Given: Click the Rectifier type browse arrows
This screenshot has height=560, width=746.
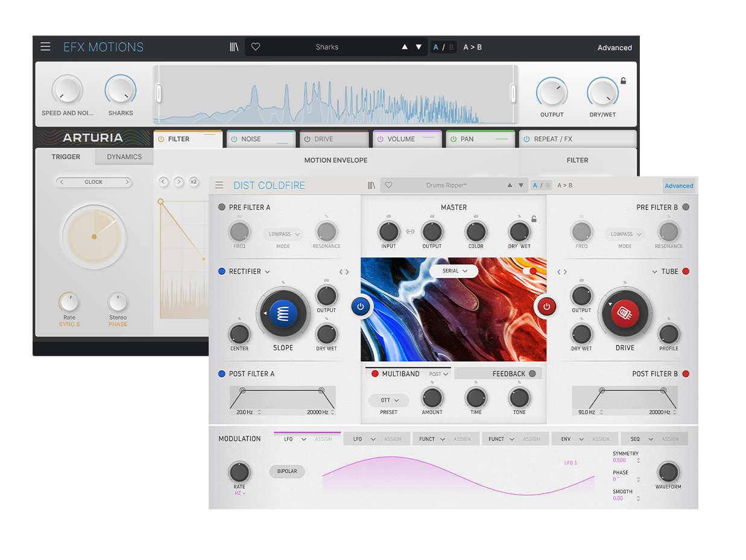Looking at the screenshot, I should (344, 272).
